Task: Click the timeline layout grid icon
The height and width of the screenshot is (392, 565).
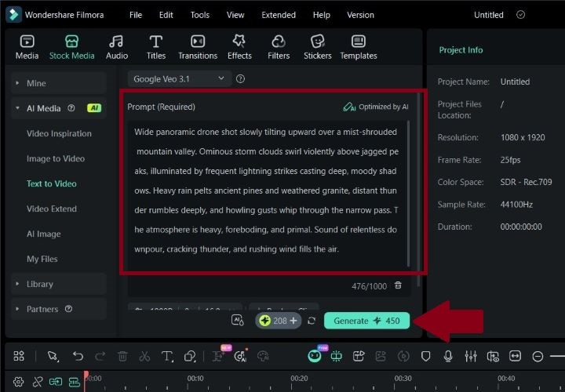Action: pyautogui.click(x=19, y=356)
